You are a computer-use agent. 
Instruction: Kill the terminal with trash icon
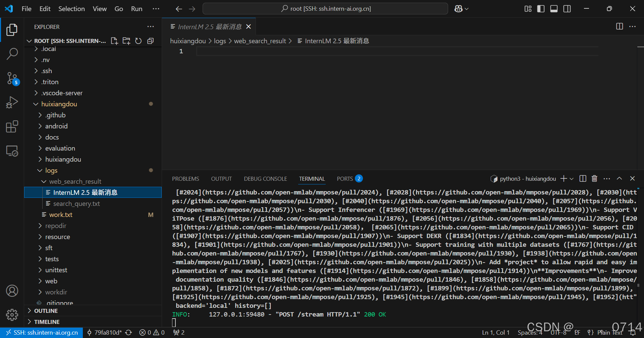coord(594,179)
